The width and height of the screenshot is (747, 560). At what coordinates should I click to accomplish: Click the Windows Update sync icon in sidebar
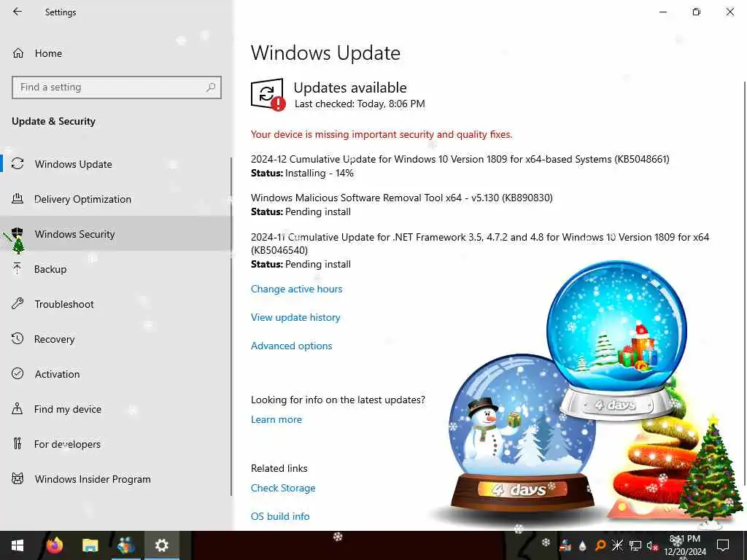18,164
